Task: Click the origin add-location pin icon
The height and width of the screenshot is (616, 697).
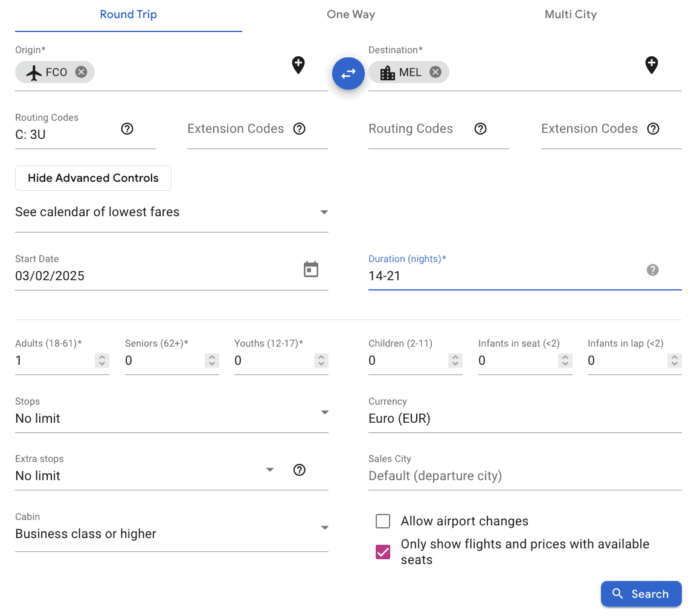Action: 298,65
